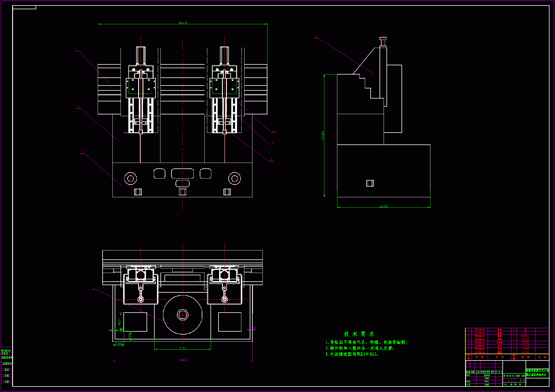Click technical requirement line 3 about R10-R15
The image size is (555, 392).
(x=352, y=354)
